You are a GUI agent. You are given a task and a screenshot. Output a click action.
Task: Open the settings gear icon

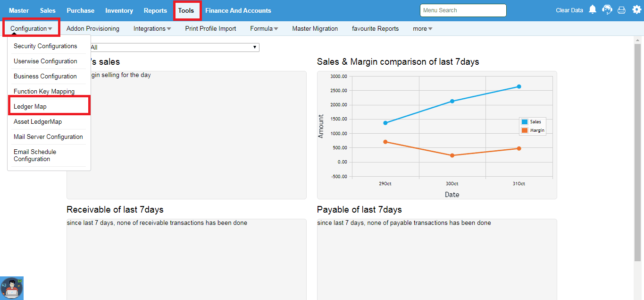[x=636, y=10]
